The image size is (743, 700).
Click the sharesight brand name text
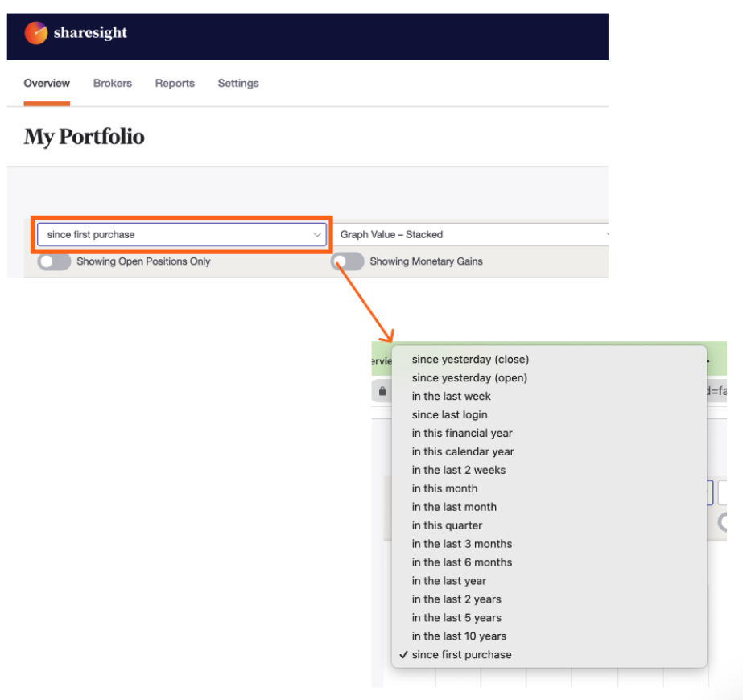pyautogui.click(x=90, y=33)
